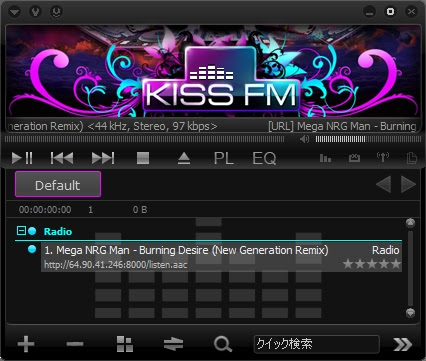Add files with the plus button

26,344
